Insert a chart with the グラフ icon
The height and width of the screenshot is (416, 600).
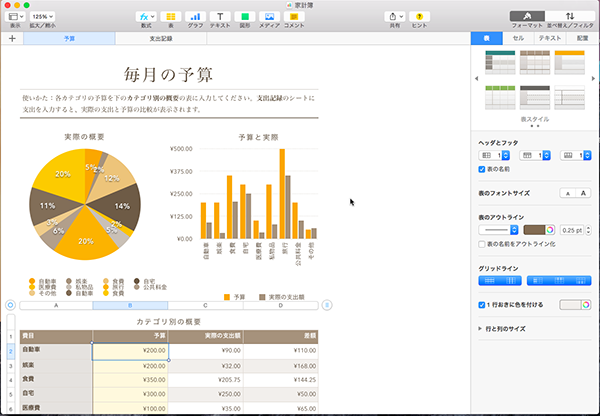tap(195, 16)
